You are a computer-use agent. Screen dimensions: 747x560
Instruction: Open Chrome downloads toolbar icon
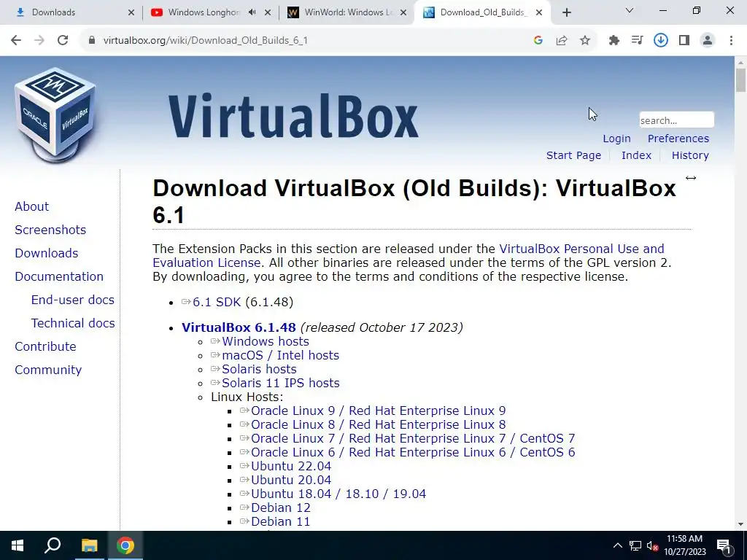pyautogui.click(x=661, y=41)
